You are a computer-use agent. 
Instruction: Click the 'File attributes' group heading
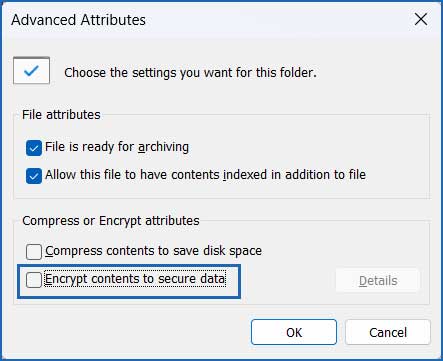(61, 115)
